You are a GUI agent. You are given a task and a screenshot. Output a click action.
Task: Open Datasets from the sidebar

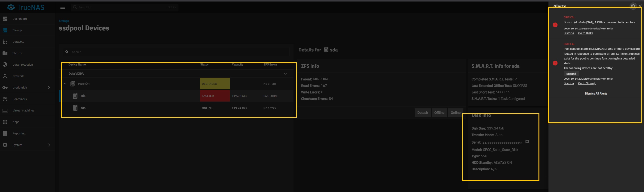(18, 42)
